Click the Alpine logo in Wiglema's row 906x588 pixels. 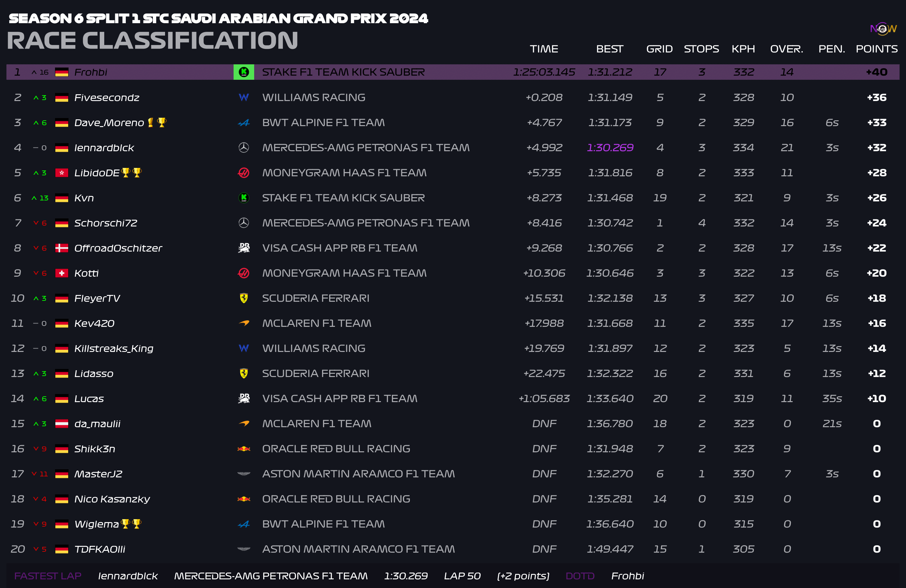[x=244, y=524]
